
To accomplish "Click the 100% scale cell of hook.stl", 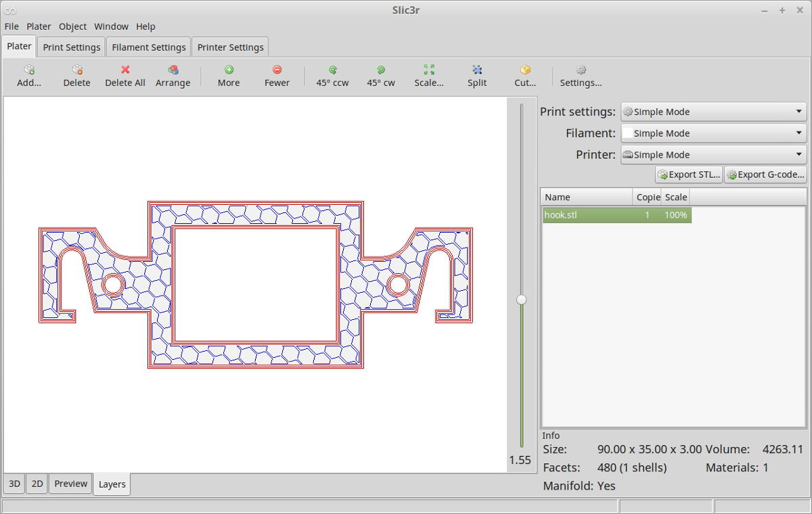I will 675,215.
